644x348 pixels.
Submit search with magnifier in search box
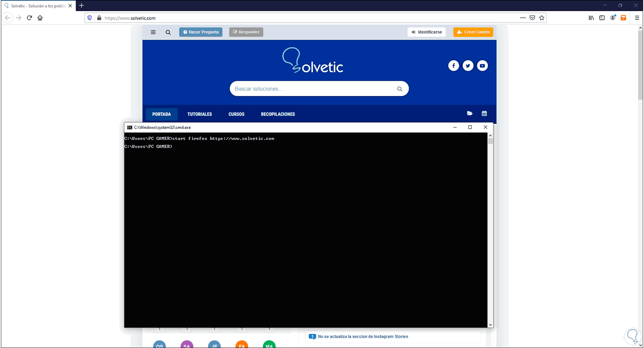tap(400, 89)
